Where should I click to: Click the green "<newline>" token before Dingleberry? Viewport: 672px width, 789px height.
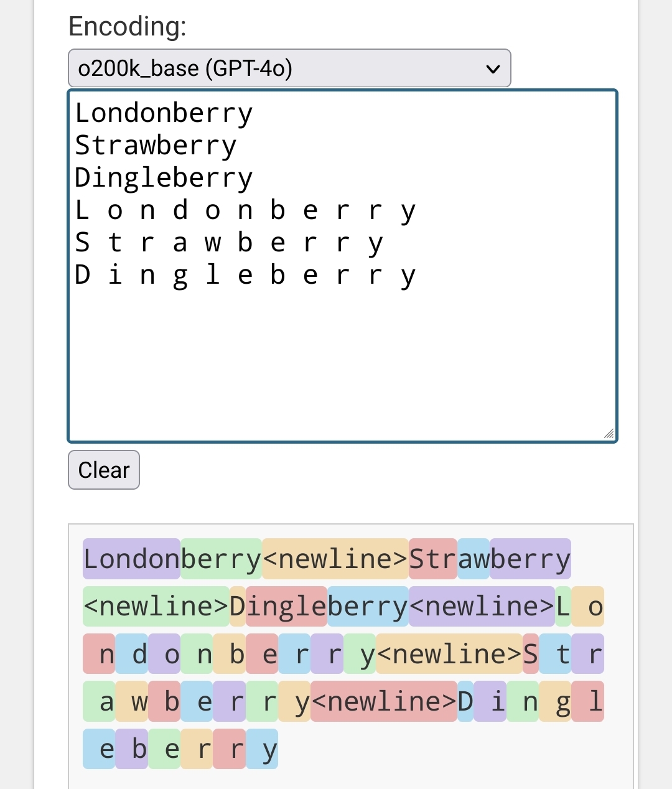(x=156, y=606)
